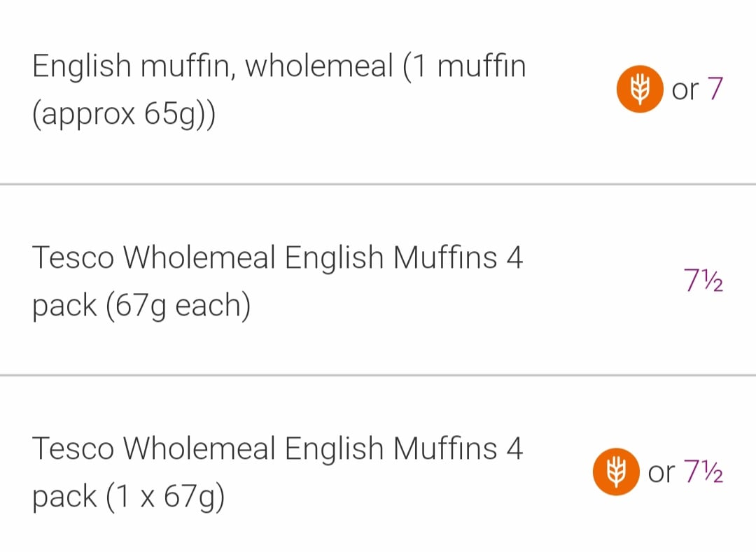Select Tesco Wholemeal English Muffins (1 x 67g)
The height and width of the screenshot is (552, 756).
[x=277, y=472]
